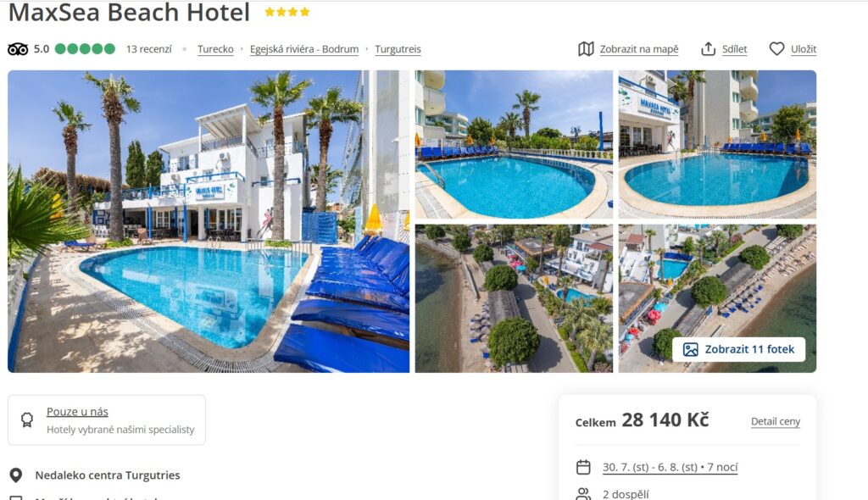
Task: Click the award ribbon icon beside Pouze u nás
Action: coord(26,419)
